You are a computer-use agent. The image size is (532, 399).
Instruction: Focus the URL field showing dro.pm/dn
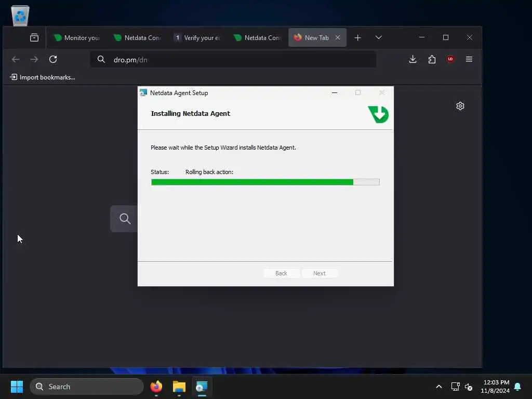click(x=233, y=60)
